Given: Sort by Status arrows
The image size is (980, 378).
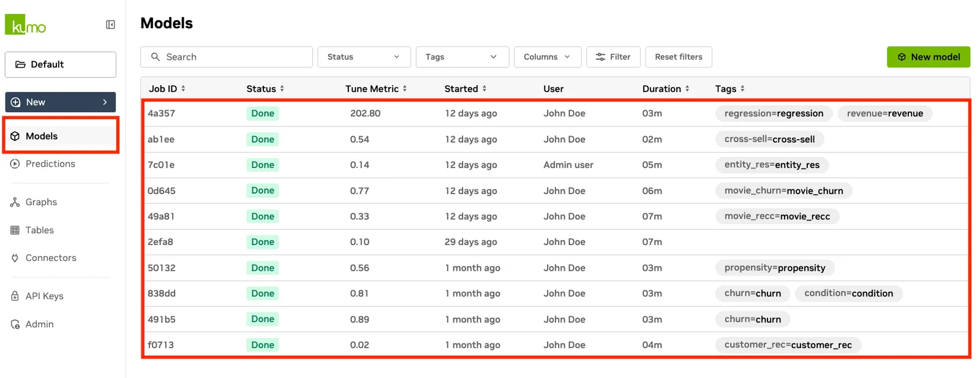Looking at the screenshot, I should click(x=282, y=89).
